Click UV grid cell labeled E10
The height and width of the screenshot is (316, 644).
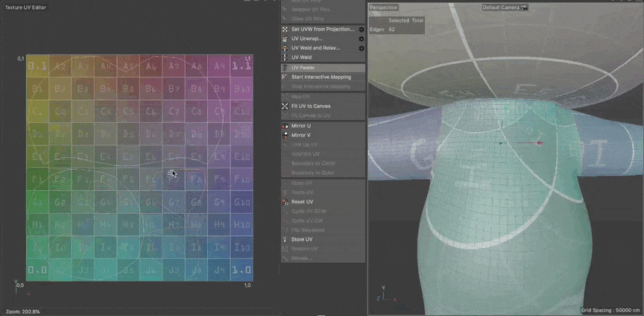click(x=241, y=157)
